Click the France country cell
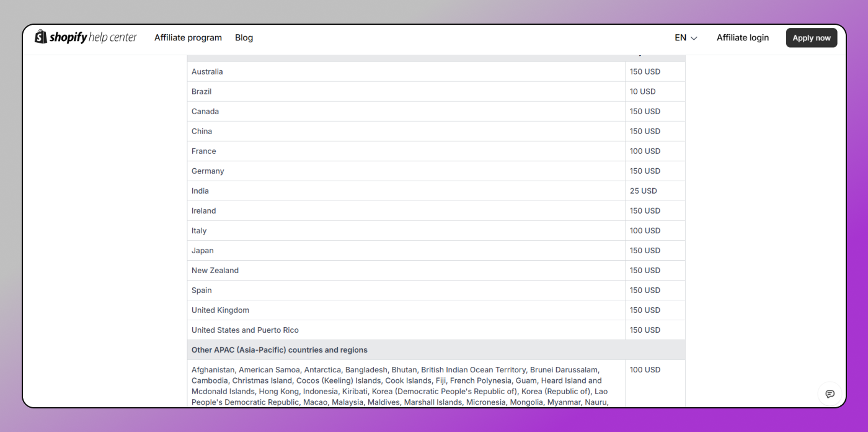The width and height of the screenshot is (868, 432). pos(204,151)
